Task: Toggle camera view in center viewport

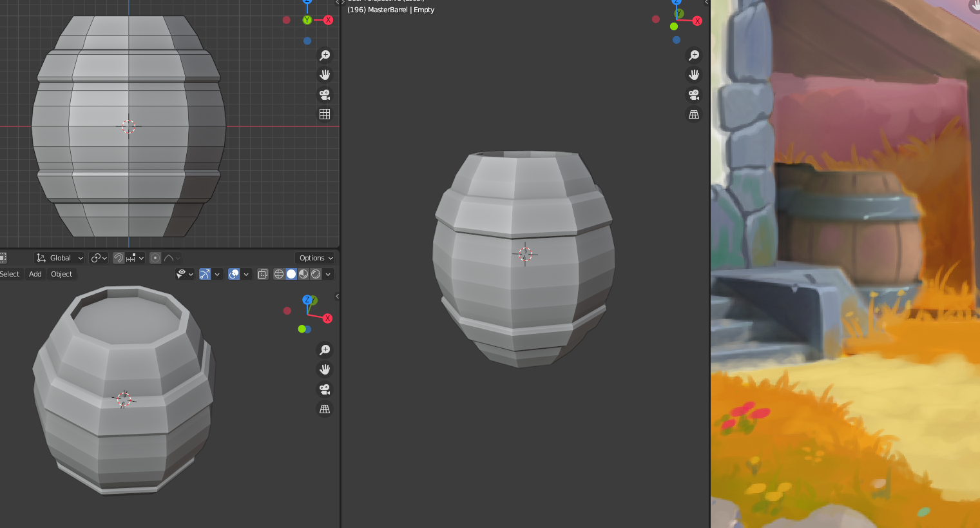Action: [x=694, y=95]
